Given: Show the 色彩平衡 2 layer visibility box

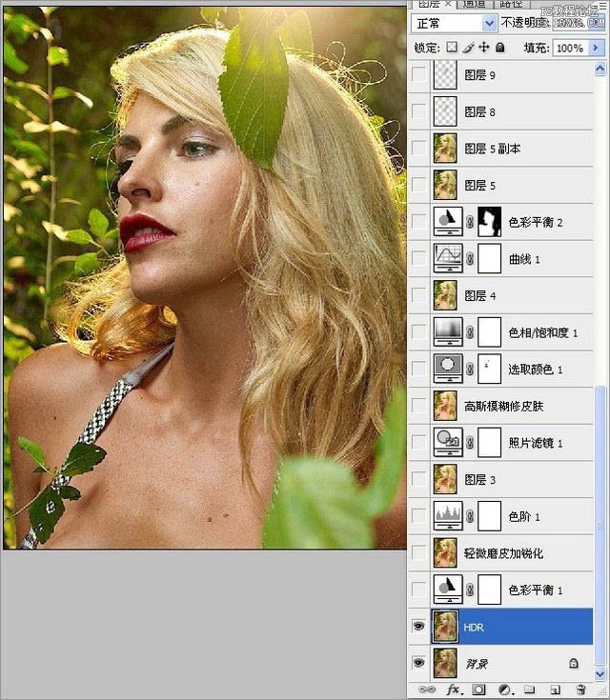Looking at the screenshot, I should (418, 221).
